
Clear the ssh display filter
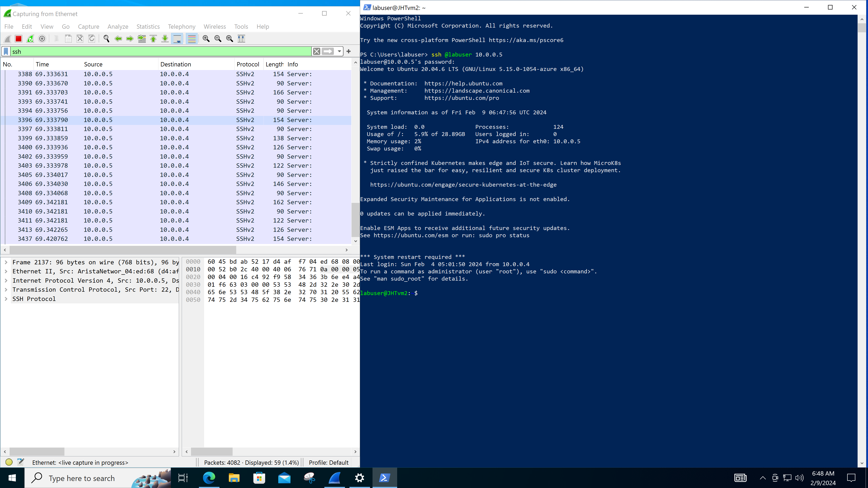coord(316,51)
